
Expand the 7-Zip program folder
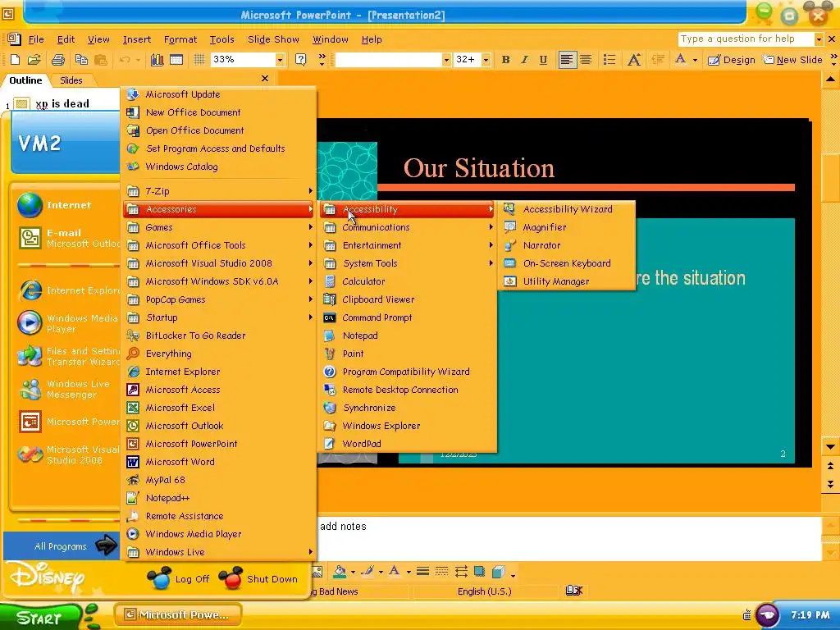(219, 191)
